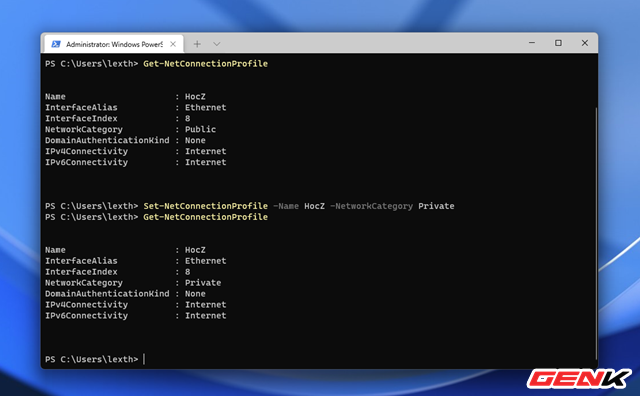
Task: Click the second Get-NetConnectionProfile command
Action: click(205, 217)
